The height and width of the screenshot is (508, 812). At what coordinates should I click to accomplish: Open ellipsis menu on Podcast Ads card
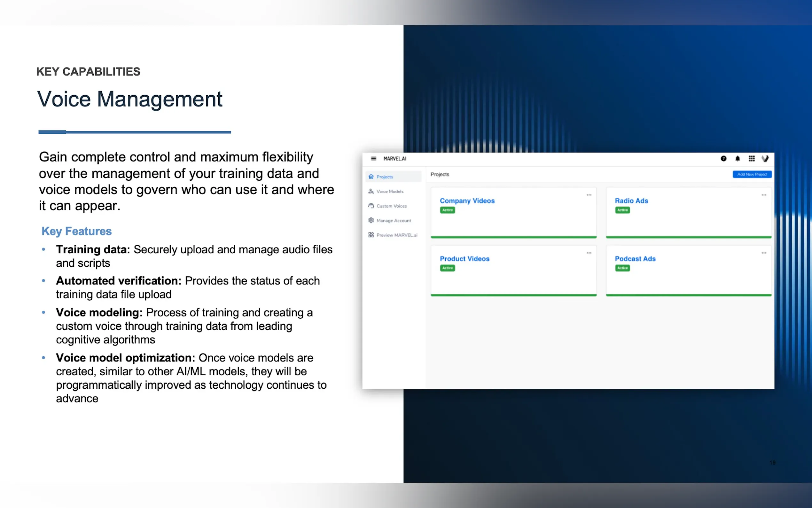tap(764, 253)
